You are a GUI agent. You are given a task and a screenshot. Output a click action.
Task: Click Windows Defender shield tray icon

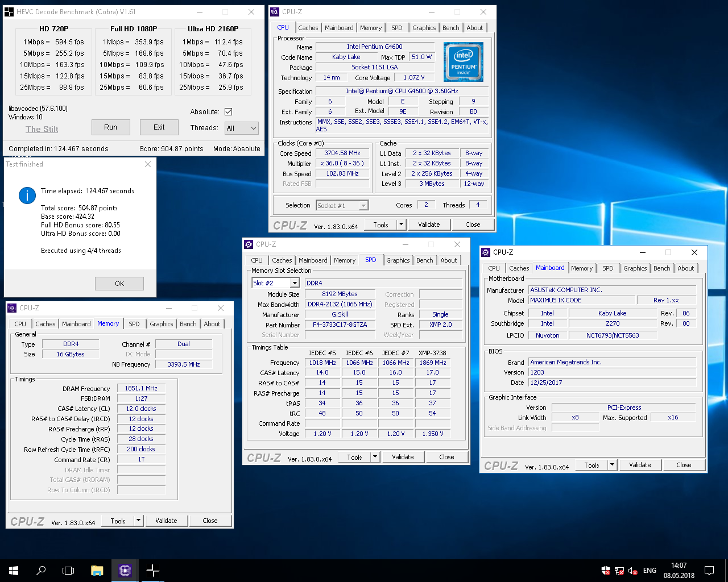pyautogui.click(x=606, y=571)
